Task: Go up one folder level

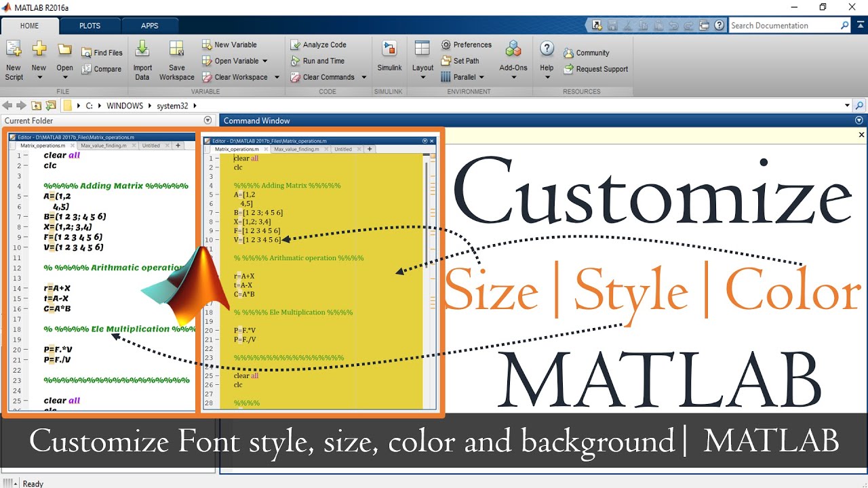Action: [36, 106]
